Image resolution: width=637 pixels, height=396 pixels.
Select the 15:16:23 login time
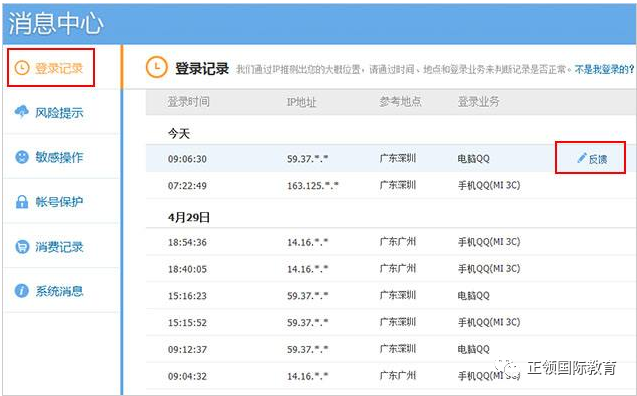click(187, 296)
